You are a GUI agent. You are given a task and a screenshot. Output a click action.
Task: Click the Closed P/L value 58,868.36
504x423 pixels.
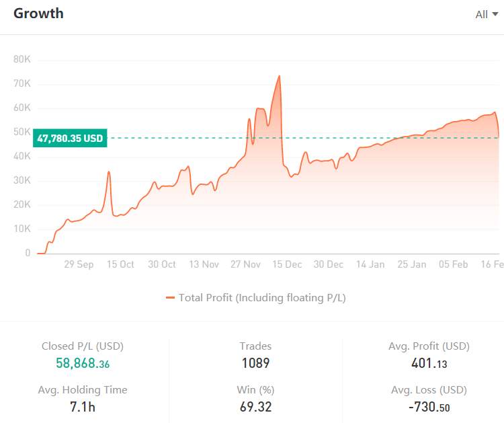(83, 363)
